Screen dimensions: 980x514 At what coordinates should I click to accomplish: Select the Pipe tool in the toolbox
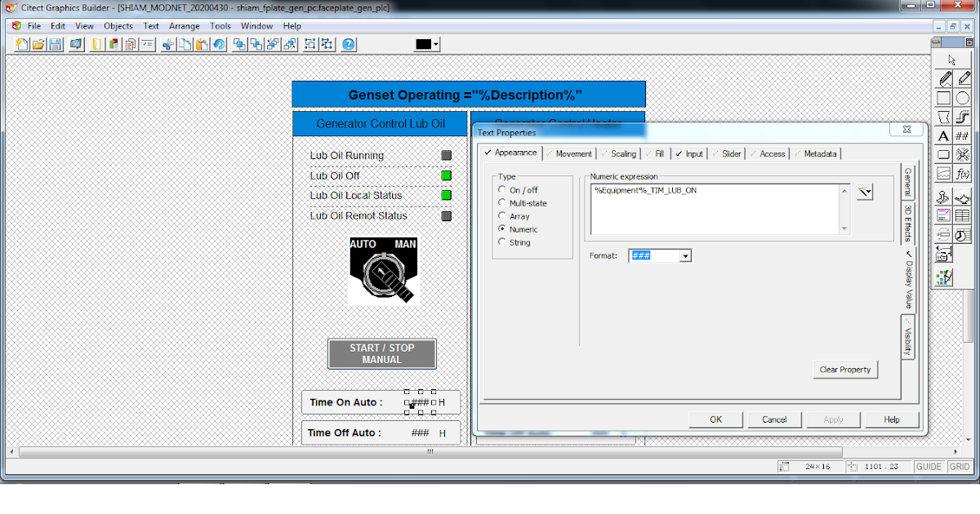pos(964,115)
